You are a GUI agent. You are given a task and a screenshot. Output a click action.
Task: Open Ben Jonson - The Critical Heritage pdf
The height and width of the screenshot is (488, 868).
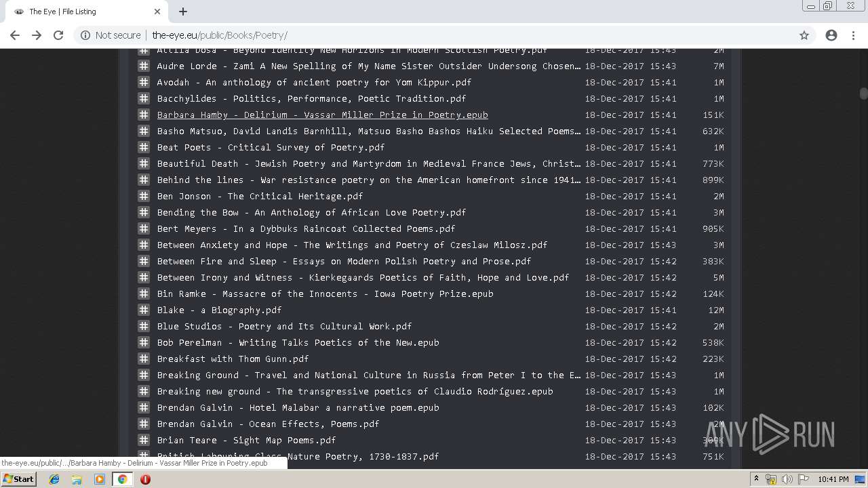[260, 196]
